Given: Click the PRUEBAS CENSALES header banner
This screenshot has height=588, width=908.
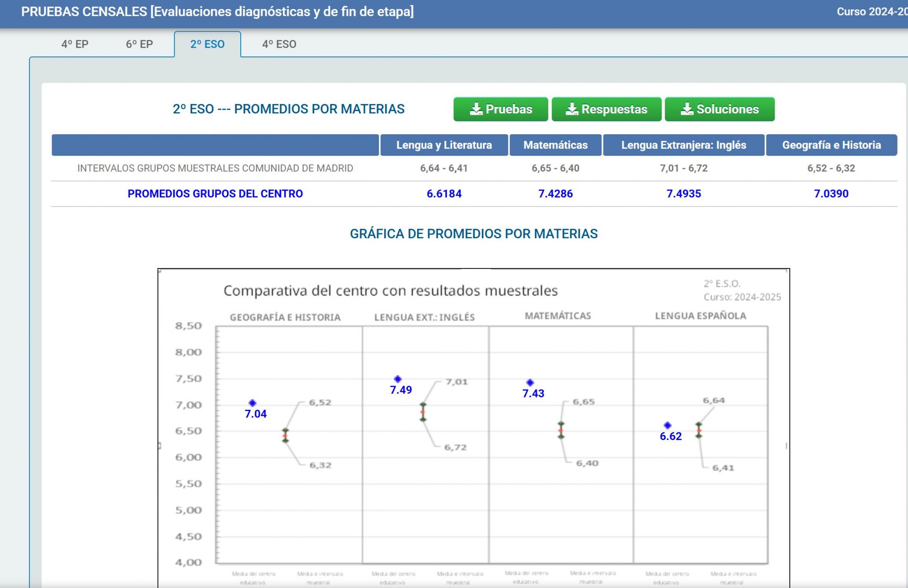Looking at the screenshot, I should pyautogui.click(x=218, y=11).
